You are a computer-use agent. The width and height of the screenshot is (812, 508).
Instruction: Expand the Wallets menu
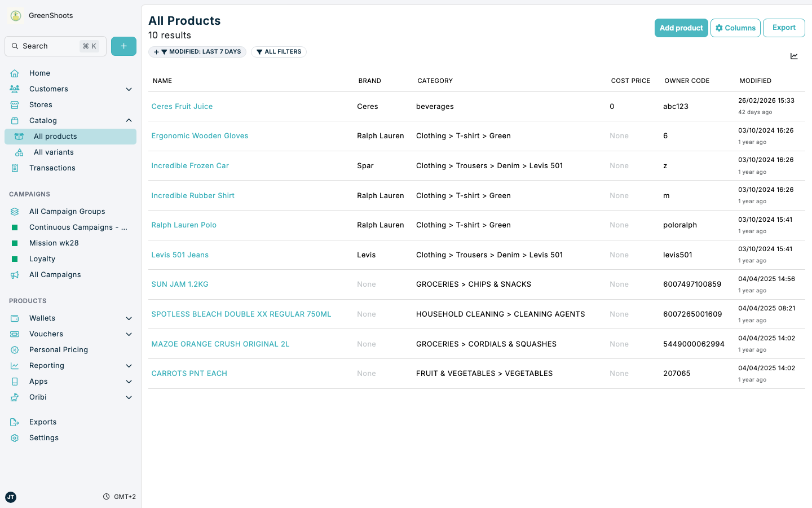129,318
